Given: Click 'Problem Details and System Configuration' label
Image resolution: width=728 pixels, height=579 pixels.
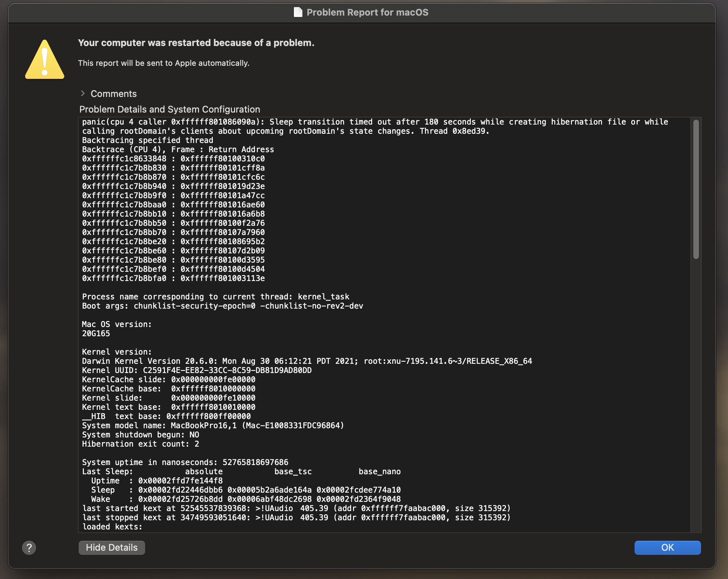Looking at the screenshot, I should (170, 109).
